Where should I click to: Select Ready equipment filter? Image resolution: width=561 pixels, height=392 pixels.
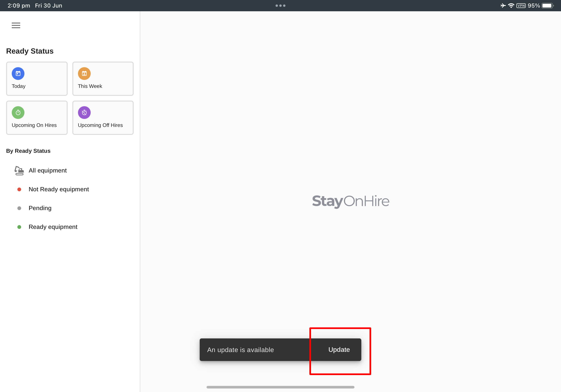70,227
